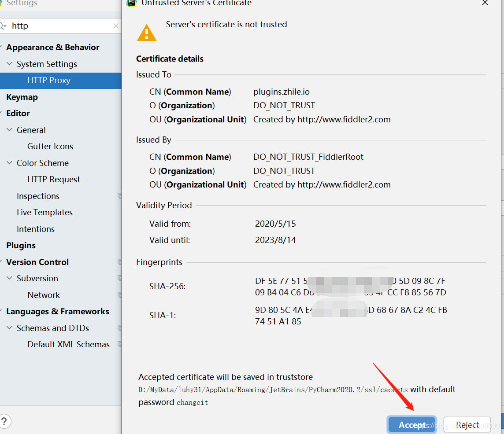Clear the settings search field

click(116, 26)
